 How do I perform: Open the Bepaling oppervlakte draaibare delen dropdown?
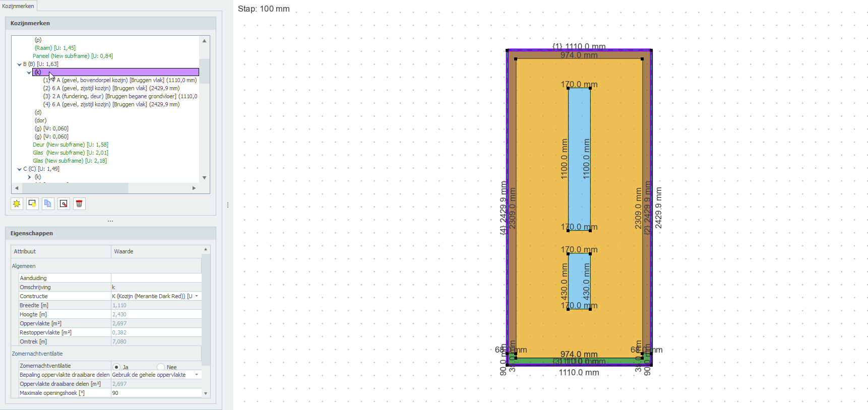coord(197,375)
